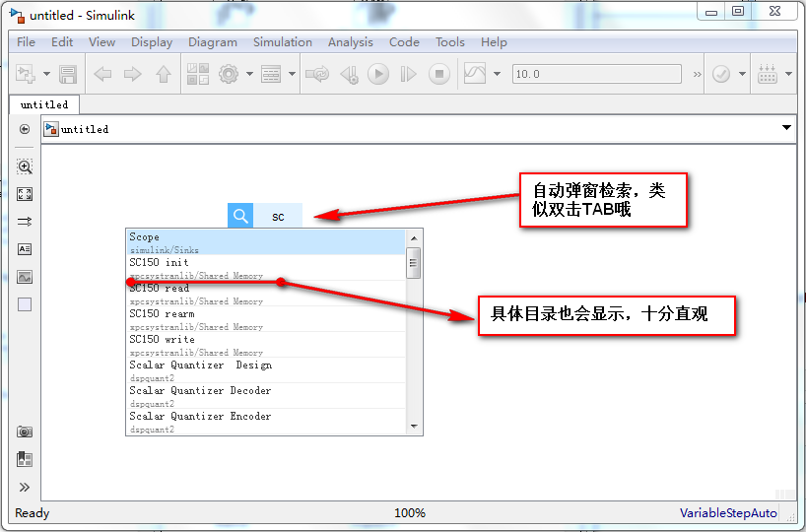Open the Code menu
The height and width of the screenshot is (532, 806).
click(x=404, y=42)
